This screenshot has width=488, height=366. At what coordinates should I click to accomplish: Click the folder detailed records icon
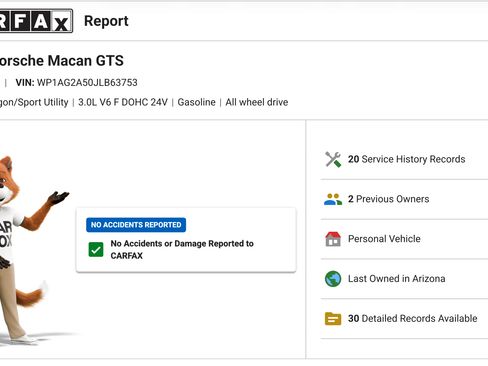pyautogui.click(x=333, y=319)
